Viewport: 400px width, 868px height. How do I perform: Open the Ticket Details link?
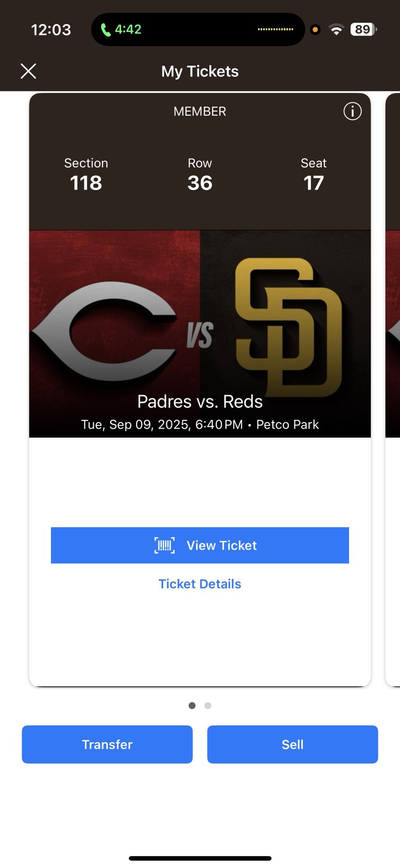coord(200,584)
